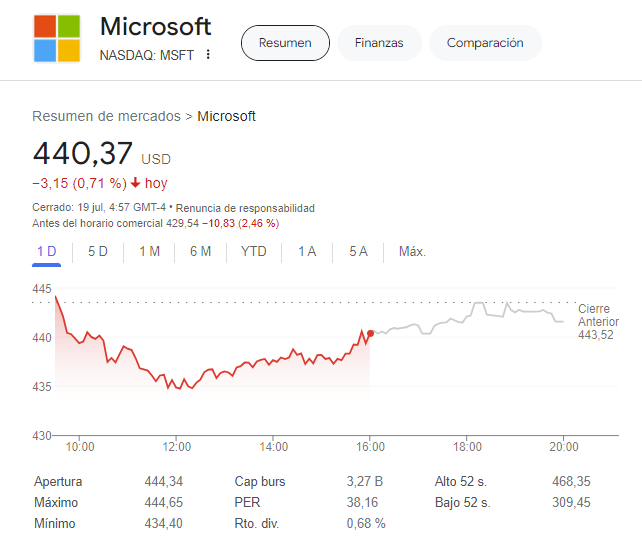Click the Bajo 52 s. label
The width and height of the screenshot is (642, 540).
coord(462,502)
